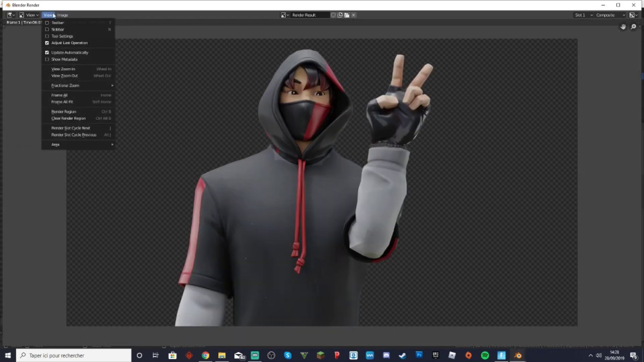This screenshot has height=362, width=644.
Task: Uncheck Update Automatically
Action: 47,52
